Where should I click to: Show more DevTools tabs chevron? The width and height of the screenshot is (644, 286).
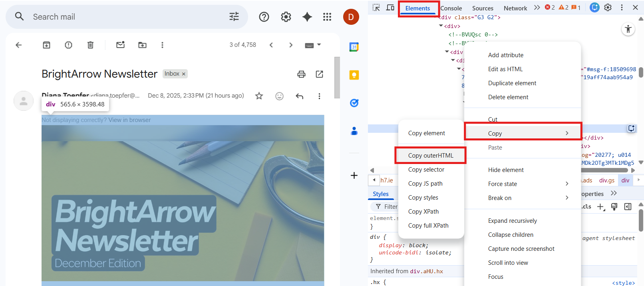tap(537, 8)
